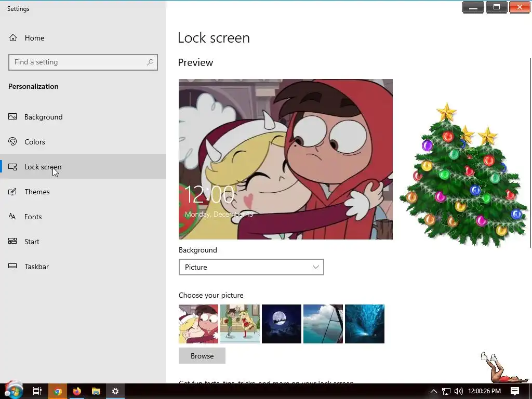Click the Themes brush icon

pyautogui.click(x=12, y=192)
